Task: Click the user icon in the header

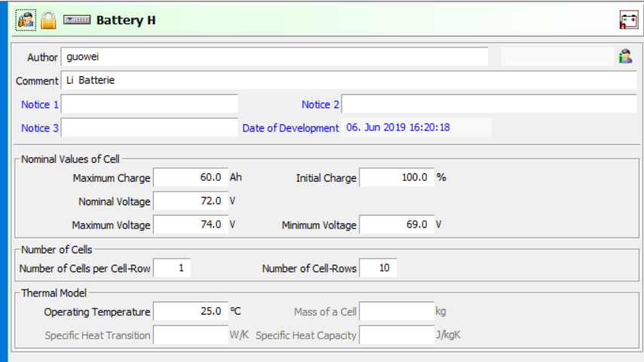Action: [x=26, y=20]
